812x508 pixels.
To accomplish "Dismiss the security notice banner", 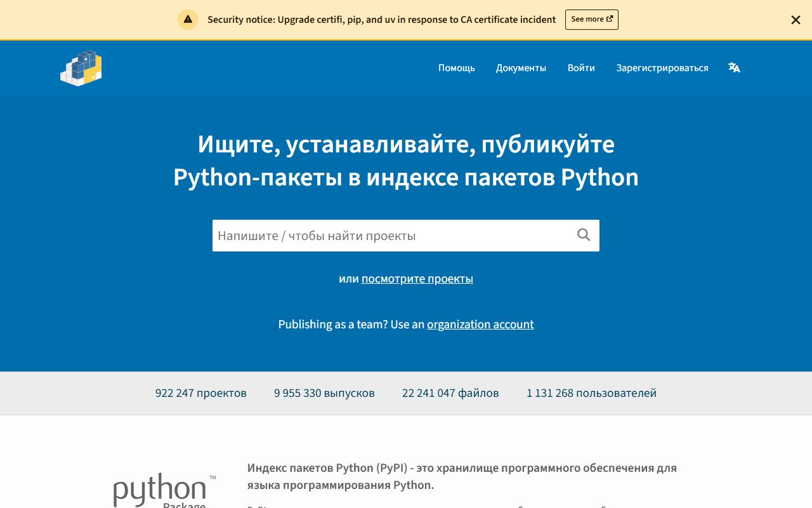I will tap(796, 20).
